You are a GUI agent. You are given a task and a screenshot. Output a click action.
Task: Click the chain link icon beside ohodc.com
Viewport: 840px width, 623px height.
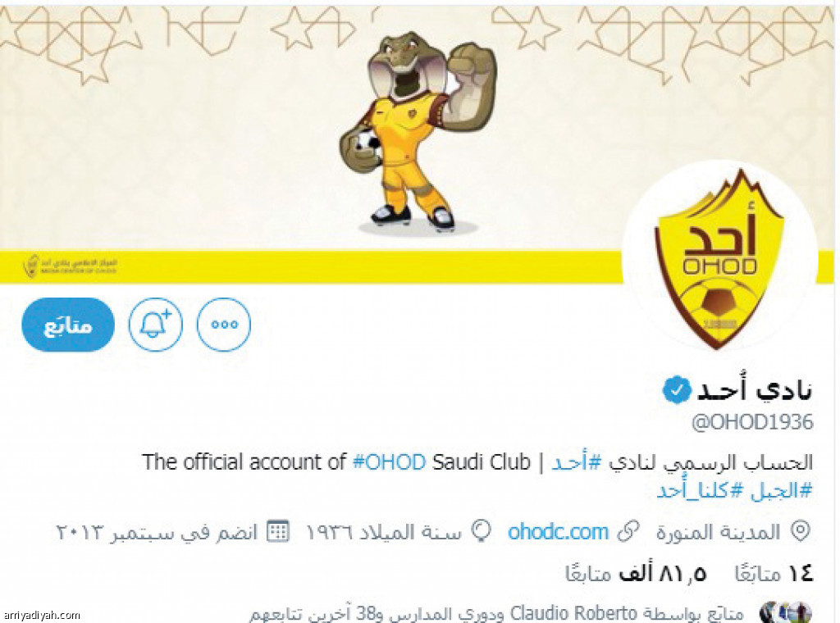point(628,532)
